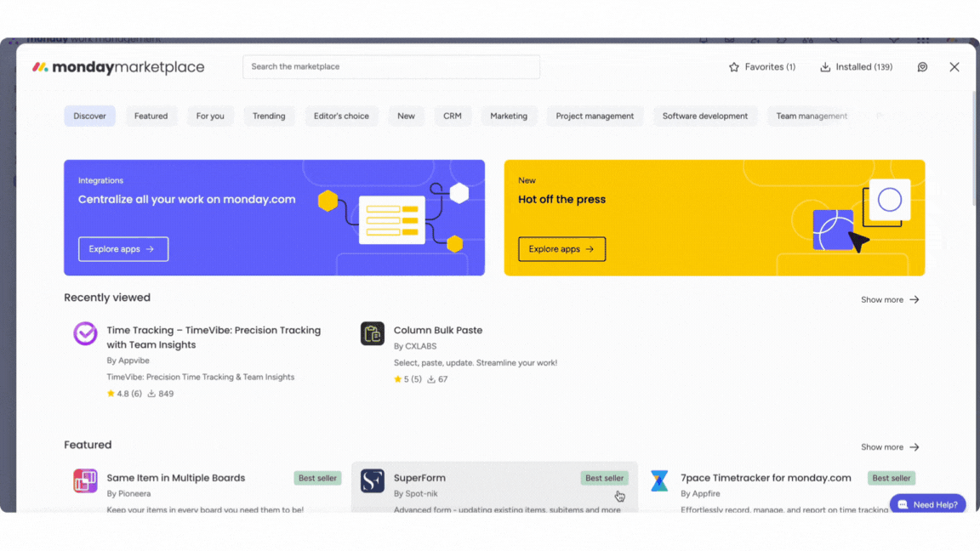Close the marketplace dialog
This screenshot has width=980, height=551.
[954, 67]
